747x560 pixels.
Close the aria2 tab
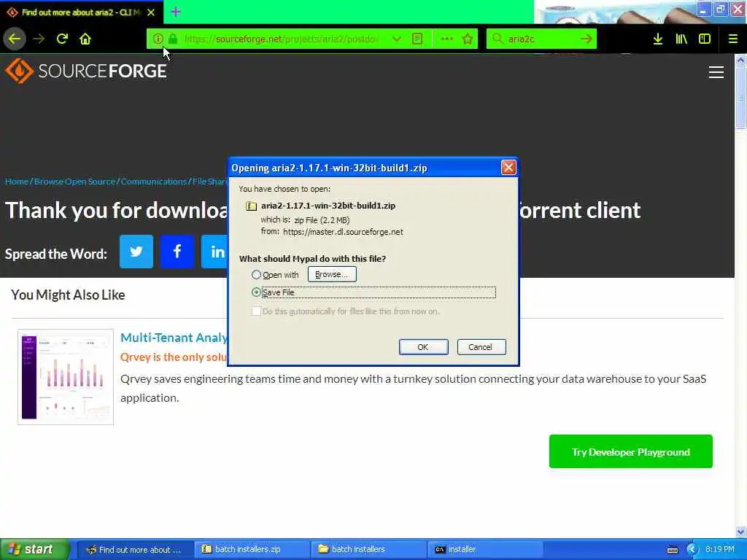[151, 12]
